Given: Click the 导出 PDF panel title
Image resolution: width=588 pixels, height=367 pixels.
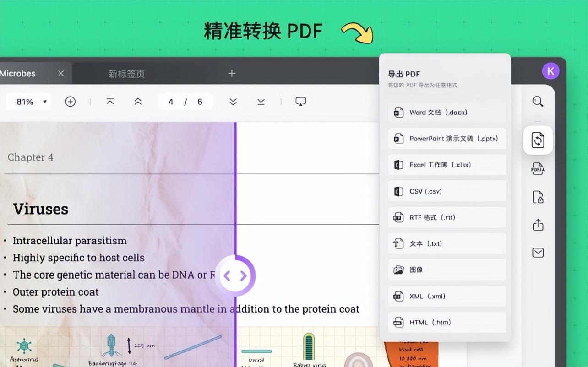Looking at the screenshot, I should (x=404, y=74).
